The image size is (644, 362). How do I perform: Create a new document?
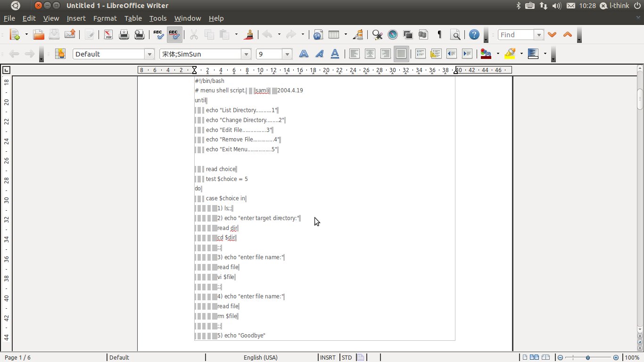[x=15, y=34]
